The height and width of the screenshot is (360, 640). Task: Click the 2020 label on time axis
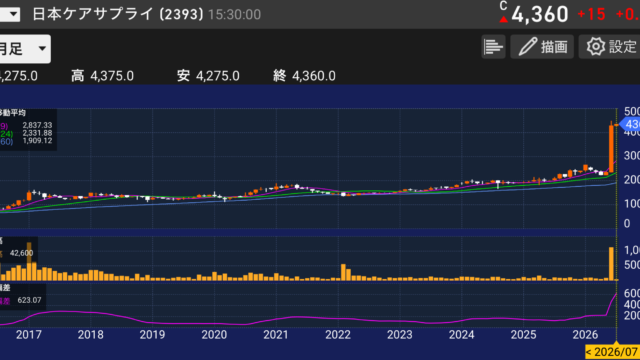click(x=214, y=335)
